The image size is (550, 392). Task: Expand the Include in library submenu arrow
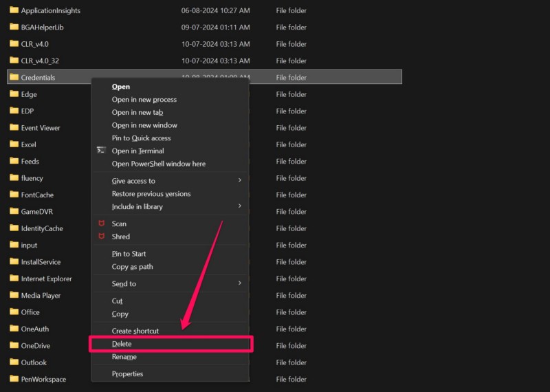tap(240, 206)
